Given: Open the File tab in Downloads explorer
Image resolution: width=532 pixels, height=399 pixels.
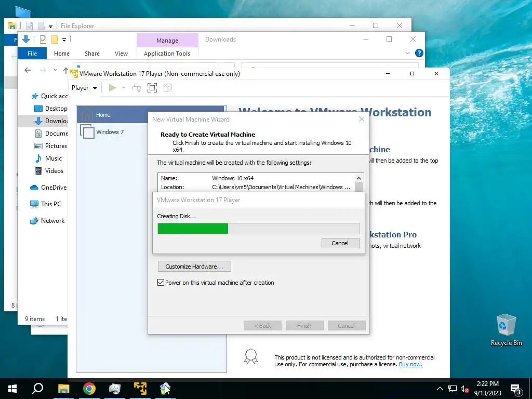Looking at the screenshot, I should click(x=32, y=54).
